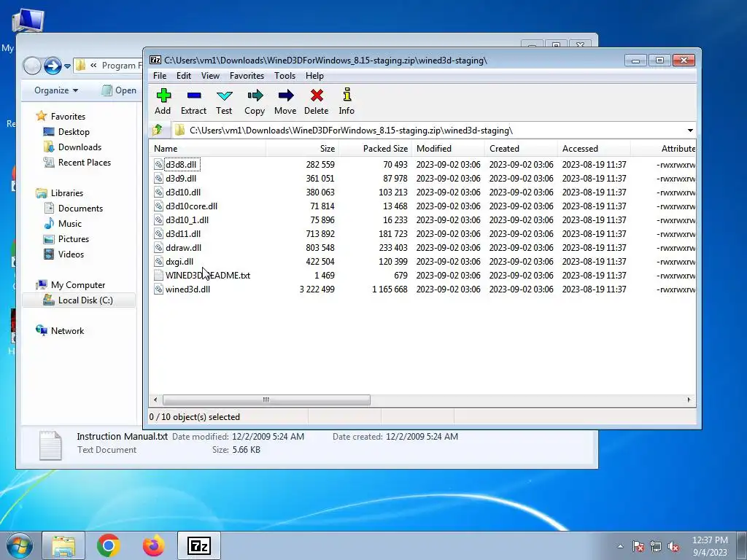Select My Computer in sidebar

[71, 285]
